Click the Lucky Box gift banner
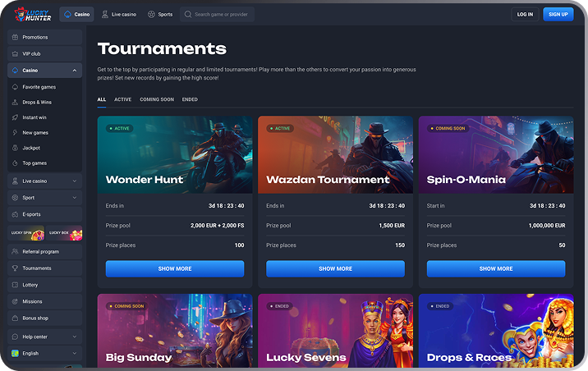 64,233
